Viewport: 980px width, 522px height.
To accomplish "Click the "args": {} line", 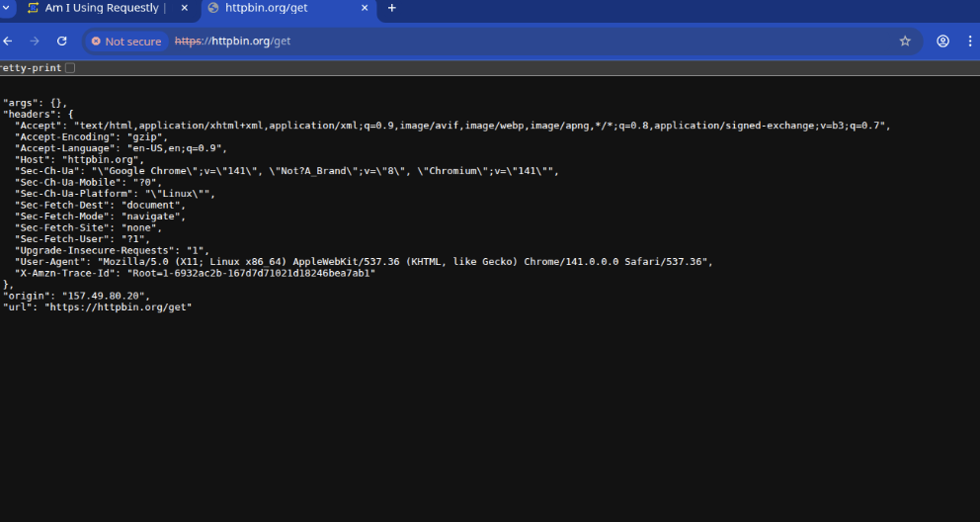I will pos(35,103).
